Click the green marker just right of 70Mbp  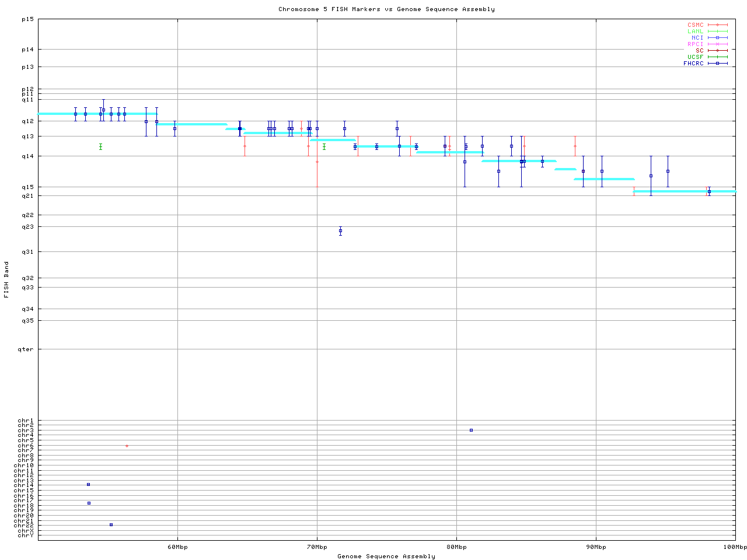click(x=324, y=146)
